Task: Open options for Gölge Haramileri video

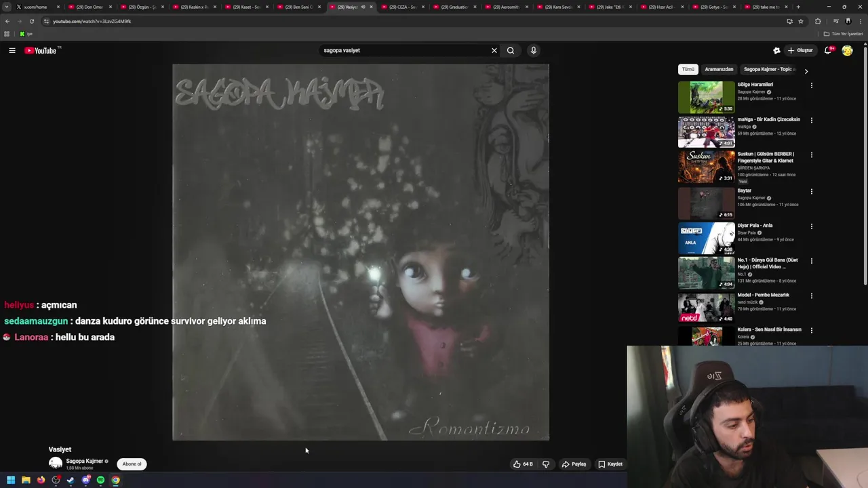Action: click(811, 85)
